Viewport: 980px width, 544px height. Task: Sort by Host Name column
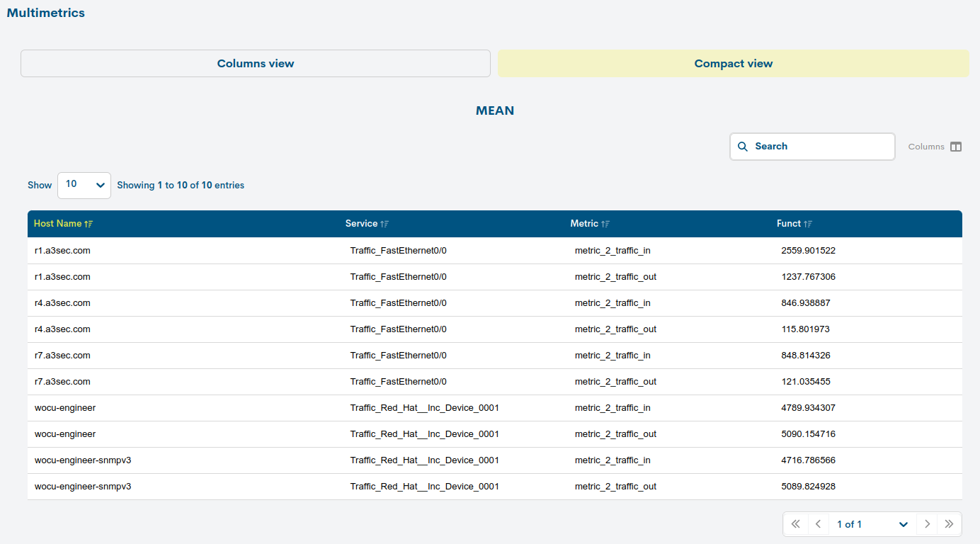click(63, 224)
